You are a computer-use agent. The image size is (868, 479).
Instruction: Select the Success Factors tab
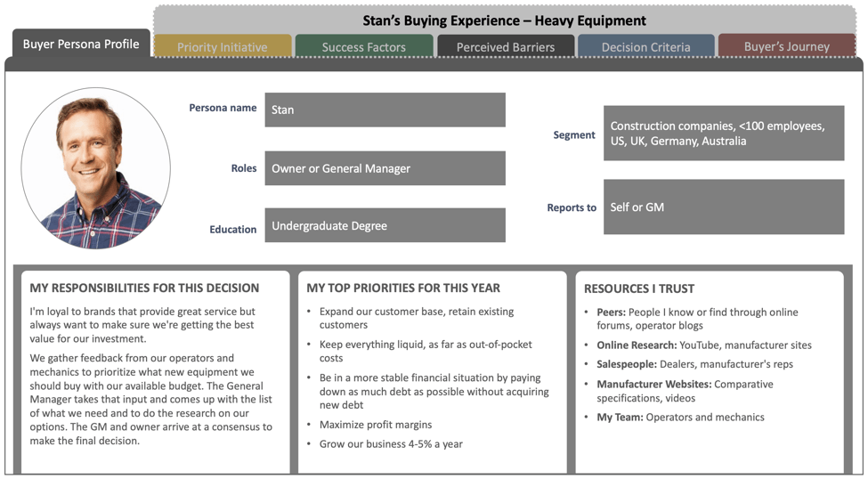[363, 47]
